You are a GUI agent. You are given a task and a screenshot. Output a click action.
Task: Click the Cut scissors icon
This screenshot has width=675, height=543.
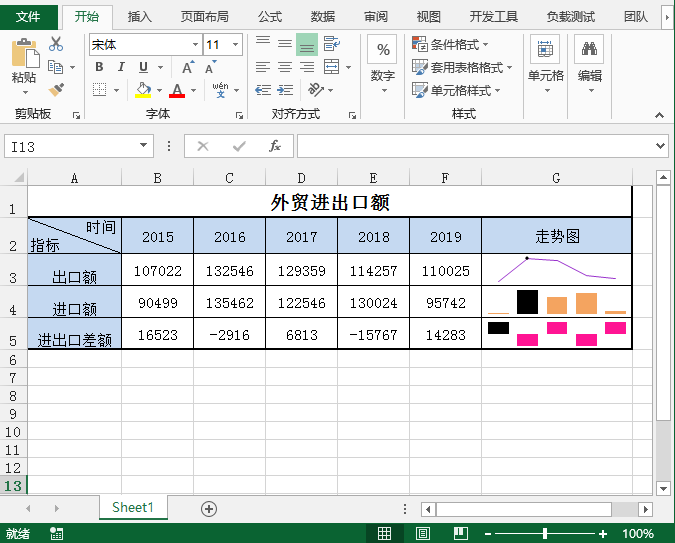tap(56, 44)
